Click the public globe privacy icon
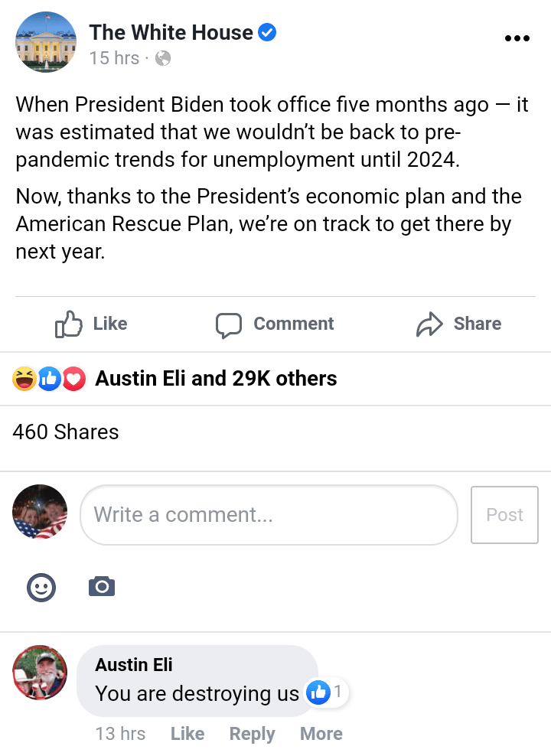 coord(163,58)
